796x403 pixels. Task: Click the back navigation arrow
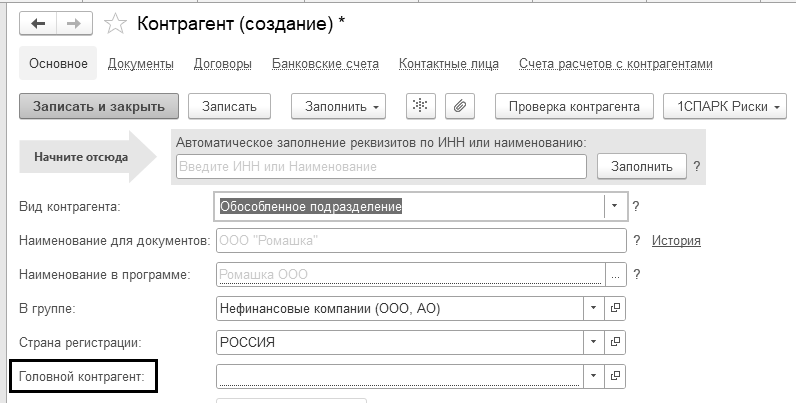point(38,23)
